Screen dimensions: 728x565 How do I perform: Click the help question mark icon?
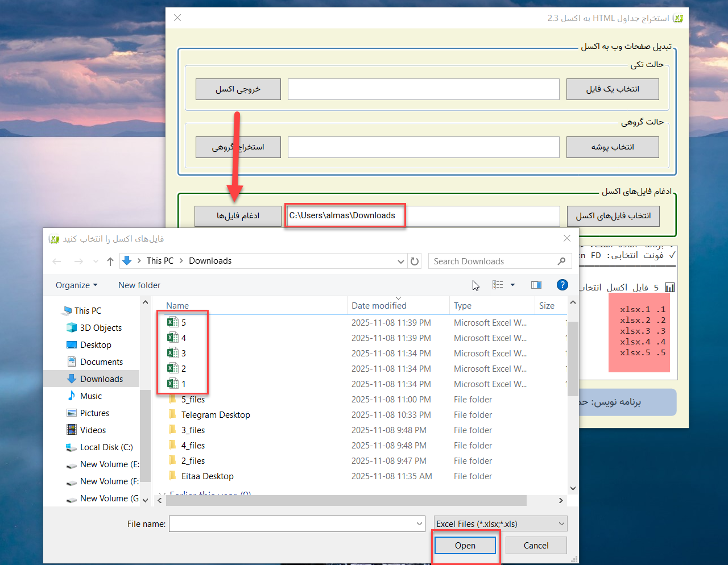[x=562, y=285]
